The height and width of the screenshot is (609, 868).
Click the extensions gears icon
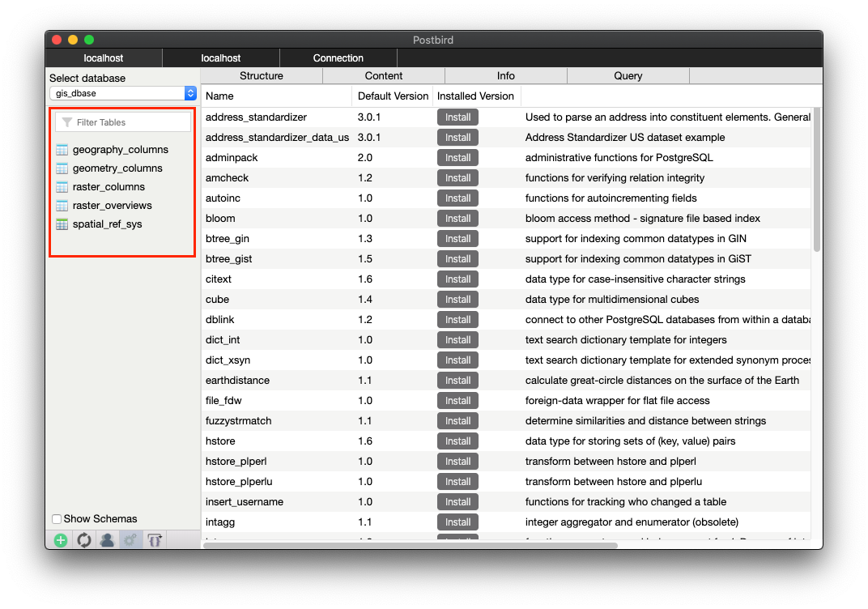(130, 540)
